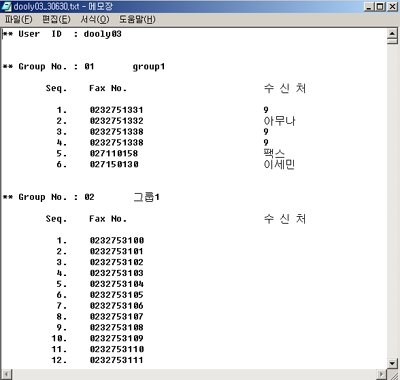Viewport: 400px width, 380px height.
Task: Click the vertical scrollbar up arrow
Action: 392,33
